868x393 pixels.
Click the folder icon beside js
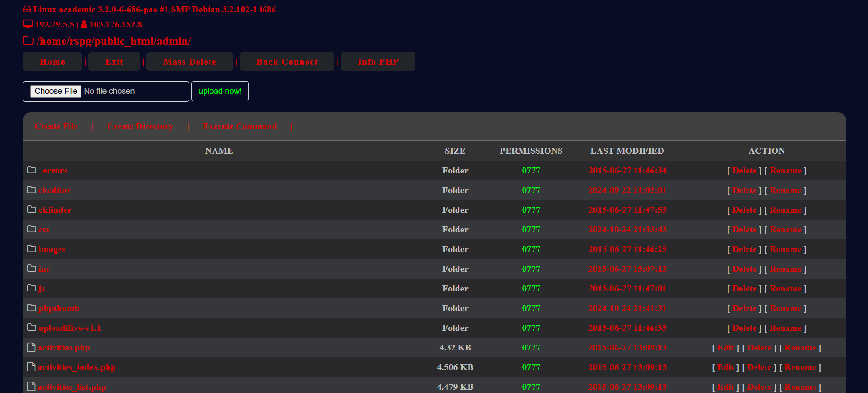coord(32,288)
